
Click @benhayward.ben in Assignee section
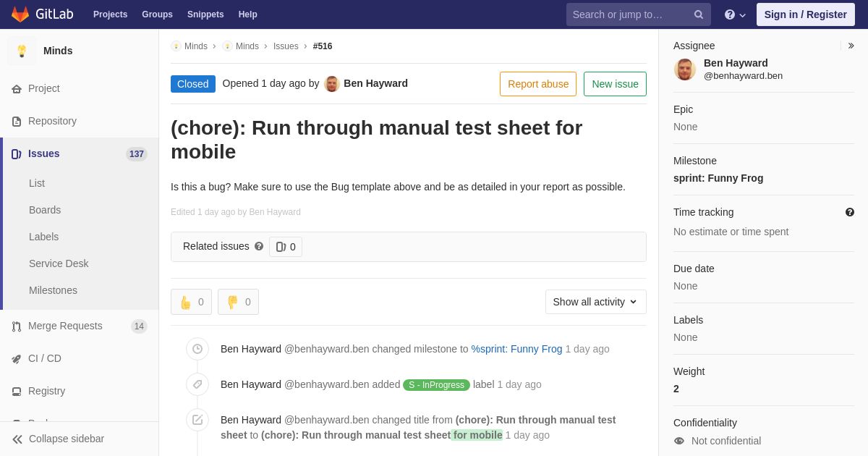(x=743, y=76)
